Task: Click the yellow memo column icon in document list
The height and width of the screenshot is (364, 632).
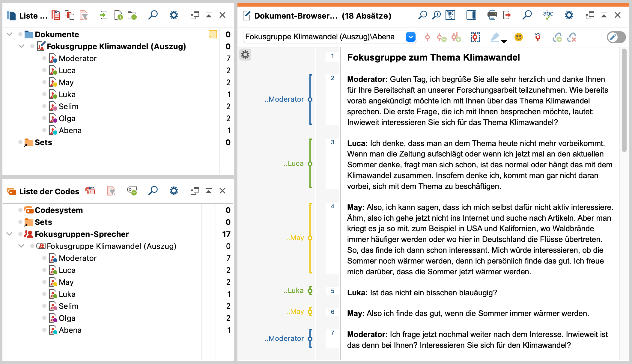Action: pos(213,34)
